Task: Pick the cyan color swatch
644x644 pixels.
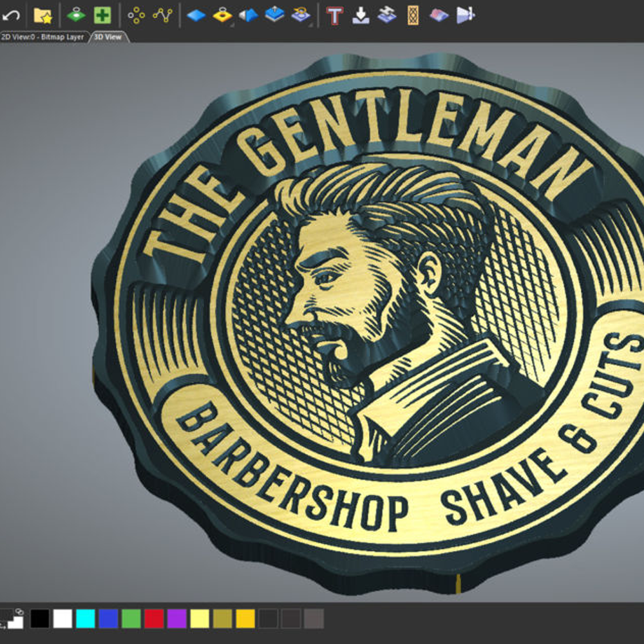Action: pos(86,619)
